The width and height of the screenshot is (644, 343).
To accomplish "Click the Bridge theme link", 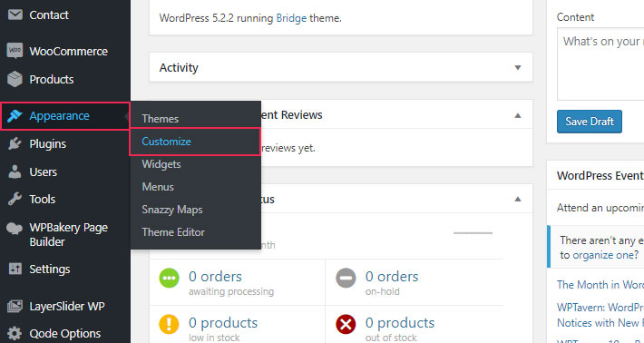I will tap(291, 18).
